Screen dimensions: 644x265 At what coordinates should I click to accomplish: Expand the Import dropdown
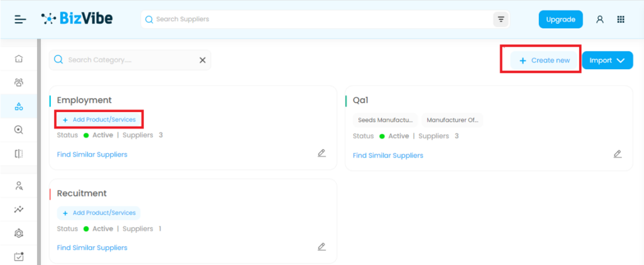click(607, 60)
